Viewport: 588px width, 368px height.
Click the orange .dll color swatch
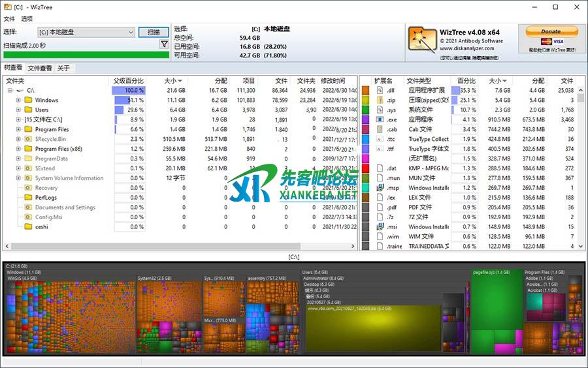[x=365, y=91]
